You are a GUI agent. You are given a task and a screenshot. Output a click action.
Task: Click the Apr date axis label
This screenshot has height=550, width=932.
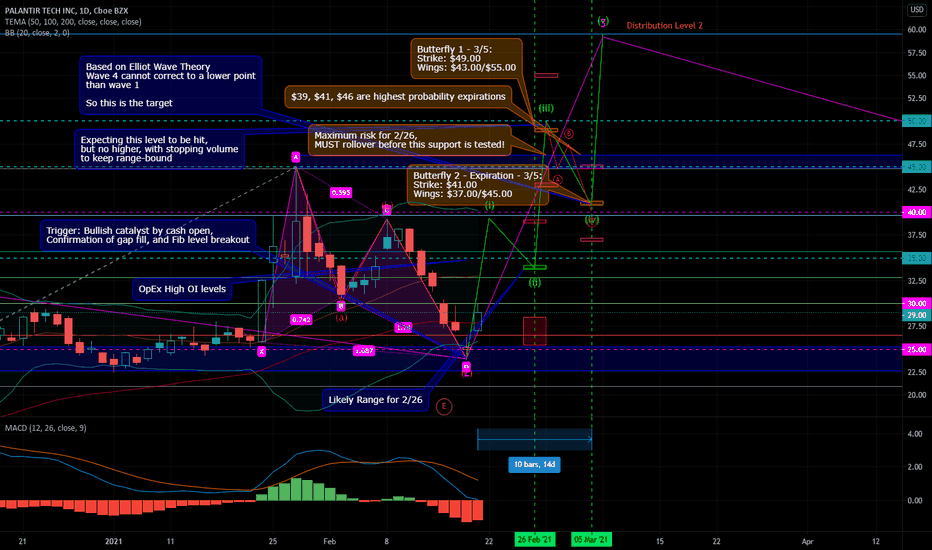[x=807, y=542]
